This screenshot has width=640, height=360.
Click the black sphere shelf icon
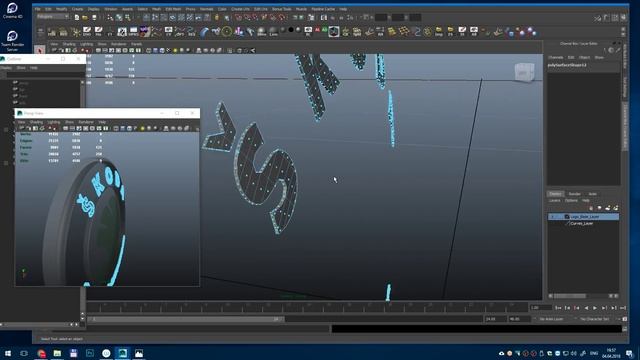click(x=291, y=30)
